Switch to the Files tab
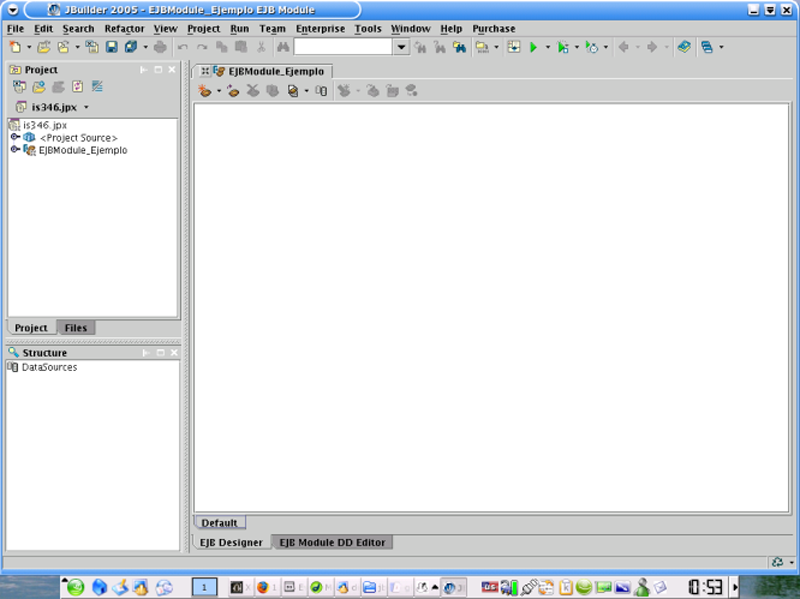This screenshot has width=800, height=599. pos(76,328)
